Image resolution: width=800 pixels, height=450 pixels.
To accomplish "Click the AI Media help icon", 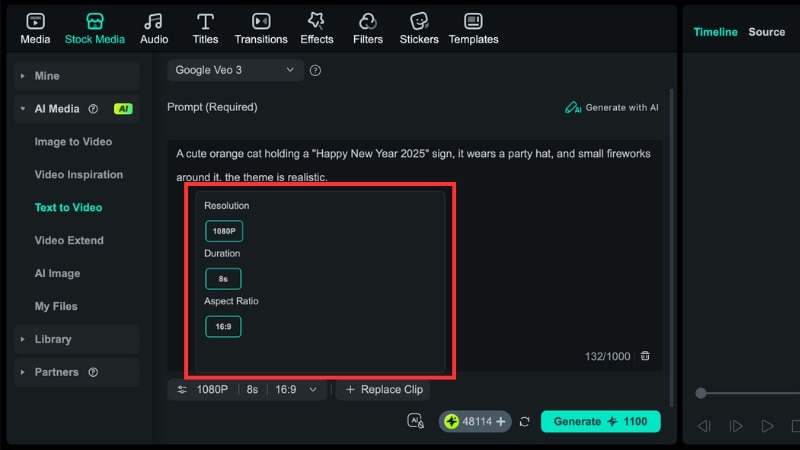I will [x=93, y=109].
